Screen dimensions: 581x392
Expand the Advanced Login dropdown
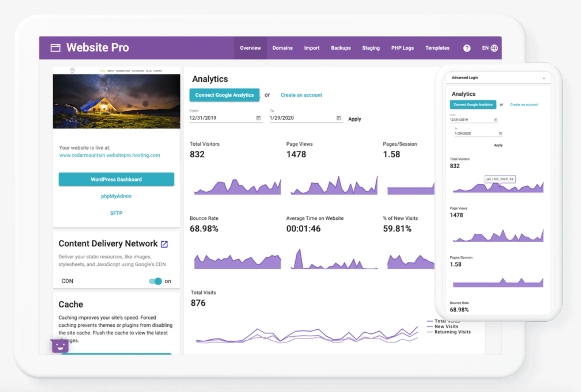click(x=544, y=78)
